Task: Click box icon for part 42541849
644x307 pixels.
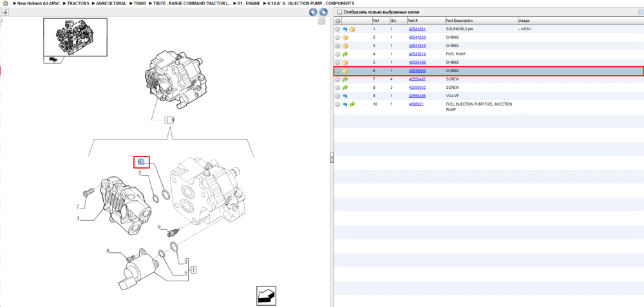Action: click(x=345, y=46)
